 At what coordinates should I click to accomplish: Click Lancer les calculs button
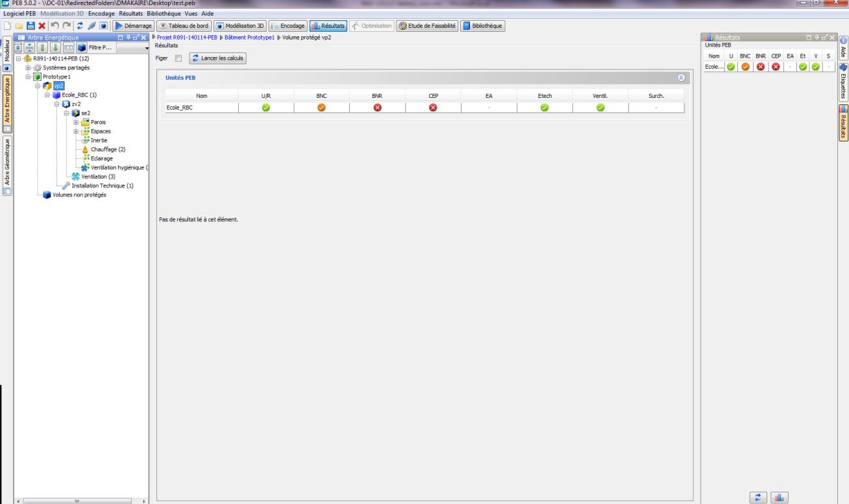click(217, 58)
